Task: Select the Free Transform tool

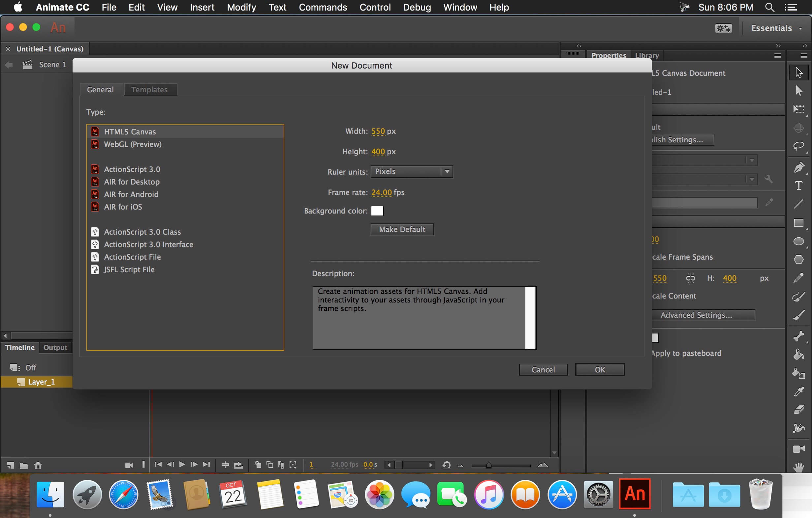Action: [x=798, y=109]
